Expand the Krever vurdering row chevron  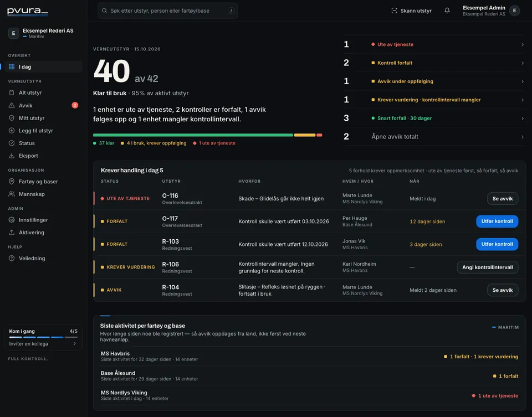523,100
